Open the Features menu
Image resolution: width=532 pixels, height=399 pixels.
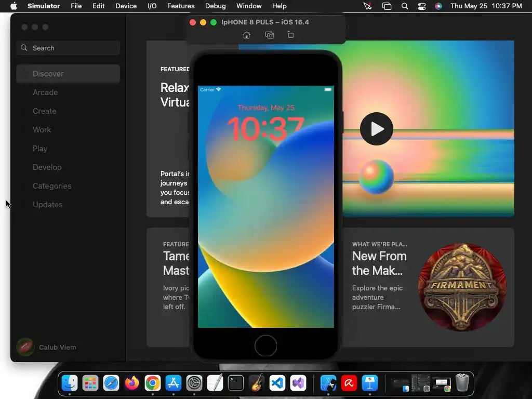pos(181,6)
